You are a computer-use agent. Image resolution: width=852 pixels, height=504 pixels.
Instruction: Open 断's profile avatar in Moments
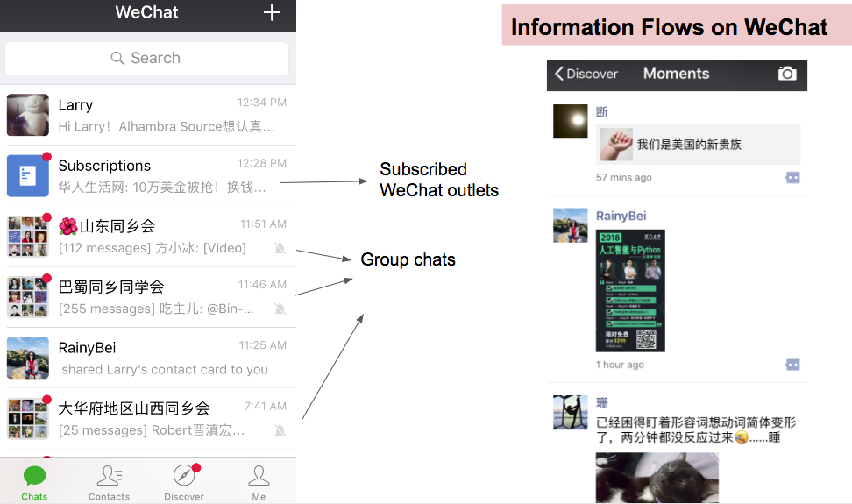tap(570, 121)
